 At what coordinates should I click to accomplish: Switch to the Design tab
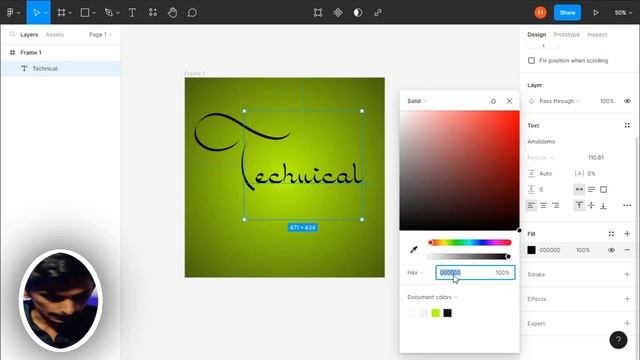click(536, 35)
